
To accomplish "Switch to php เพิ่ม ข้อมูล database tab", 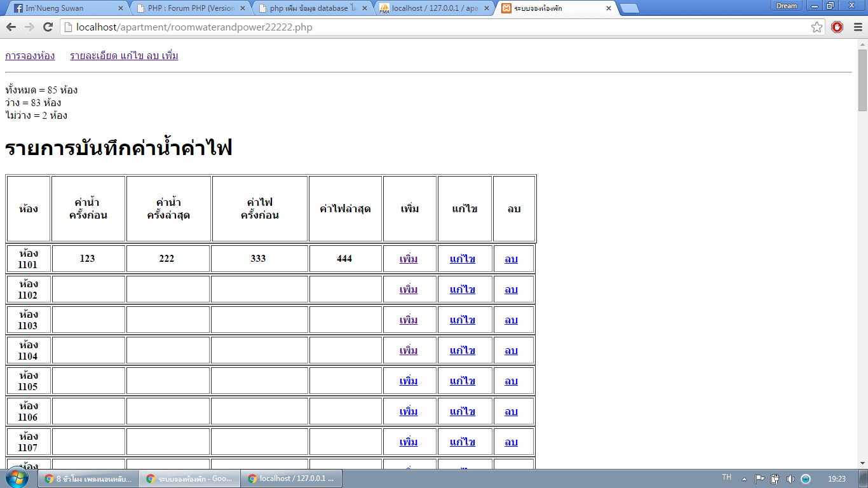I will [x=313, y=8].
